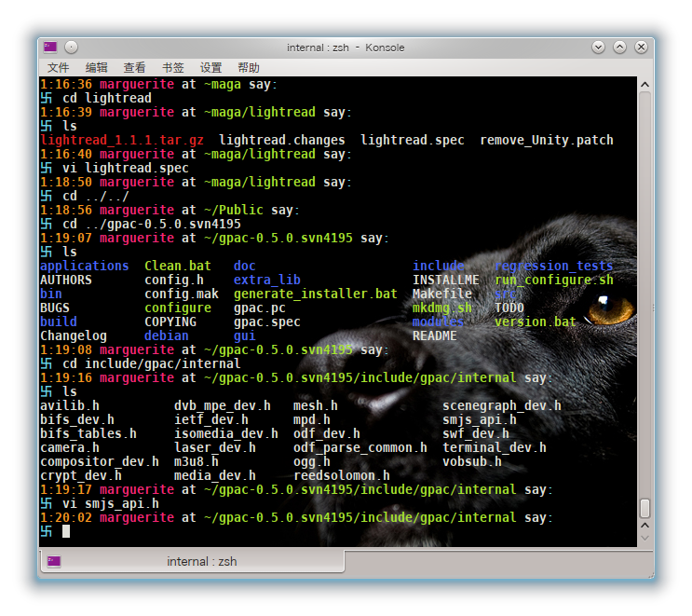Click the 'TODO' file name
Image resolution: width=692 pixels, height=616 pixels.
tap(509, 308)
